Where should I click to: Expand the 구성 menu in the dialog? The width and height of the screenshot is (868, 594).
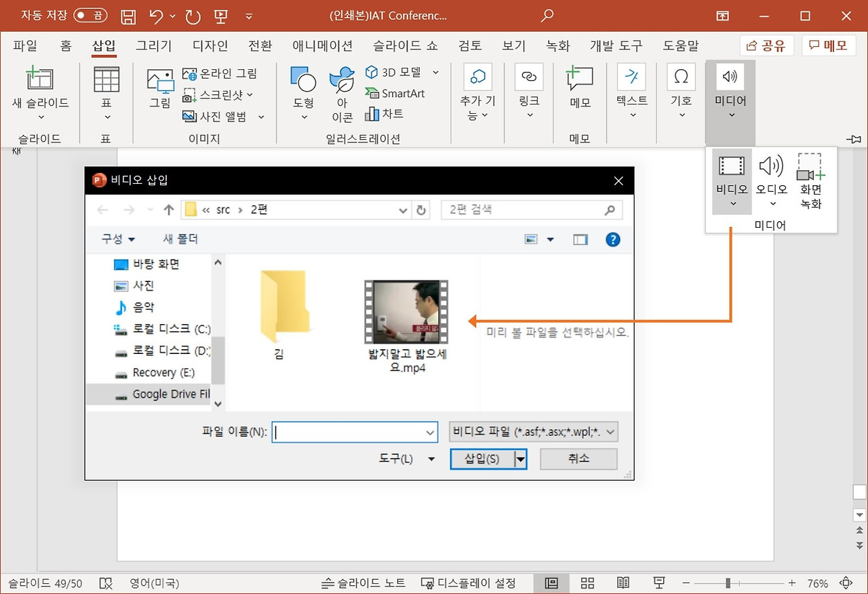[118, 239]
